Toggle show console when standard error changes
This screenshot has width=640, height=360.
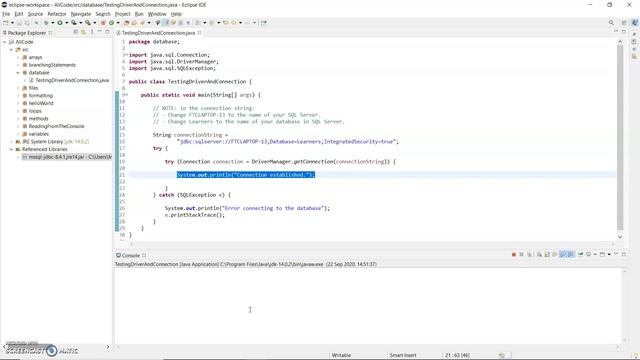570,254
